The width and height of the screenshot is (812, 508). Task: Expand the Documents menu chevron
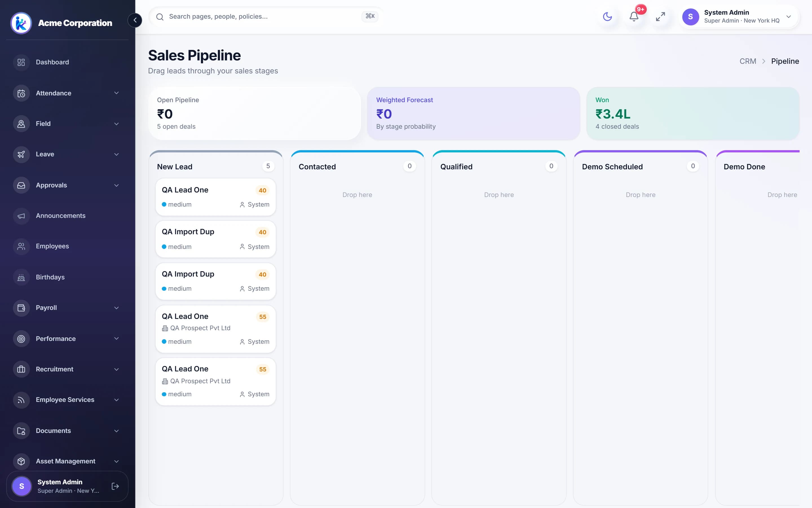[116, 431]
